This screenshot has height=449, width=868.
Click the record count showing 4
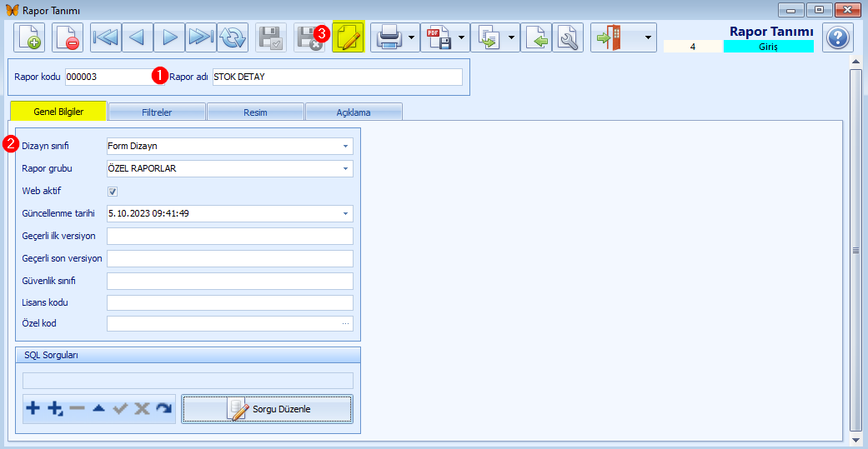(x=693, y=47)
